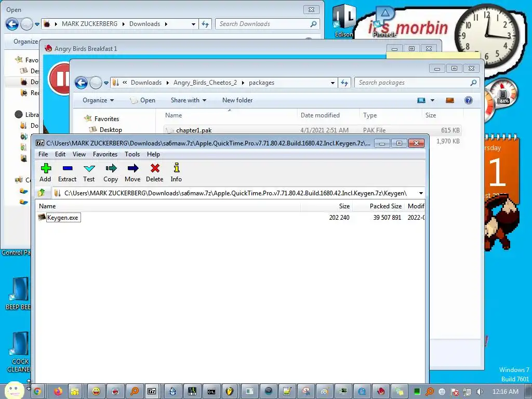Click the analog clock gadget
This screenshot has height=399, width=532.
[x=487, y=36]
